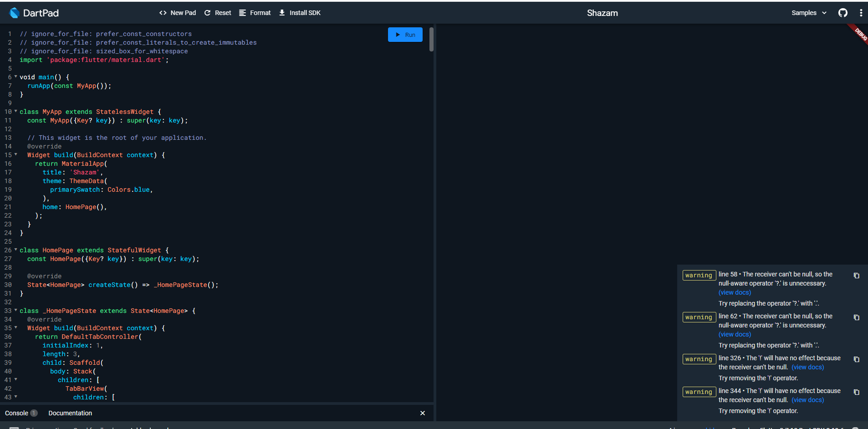Viewport: 868px width, 429px height.
Task: Click the initialIndex: 1 code line
Action: [73, 345]
